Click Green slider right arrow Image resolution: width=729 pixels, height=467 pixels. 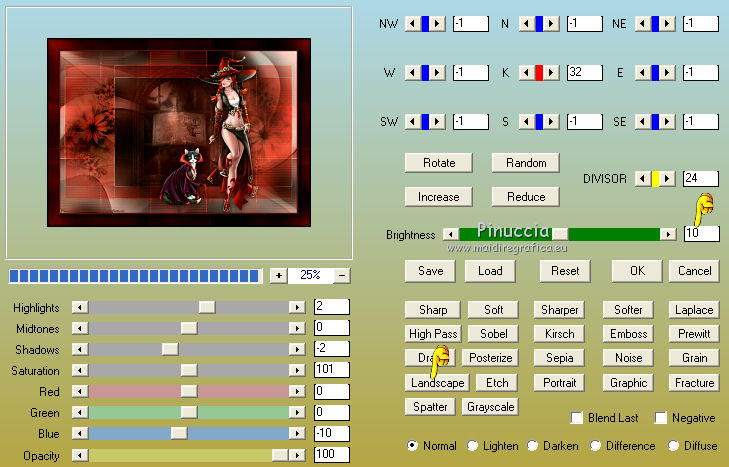[x=297, y=412]
